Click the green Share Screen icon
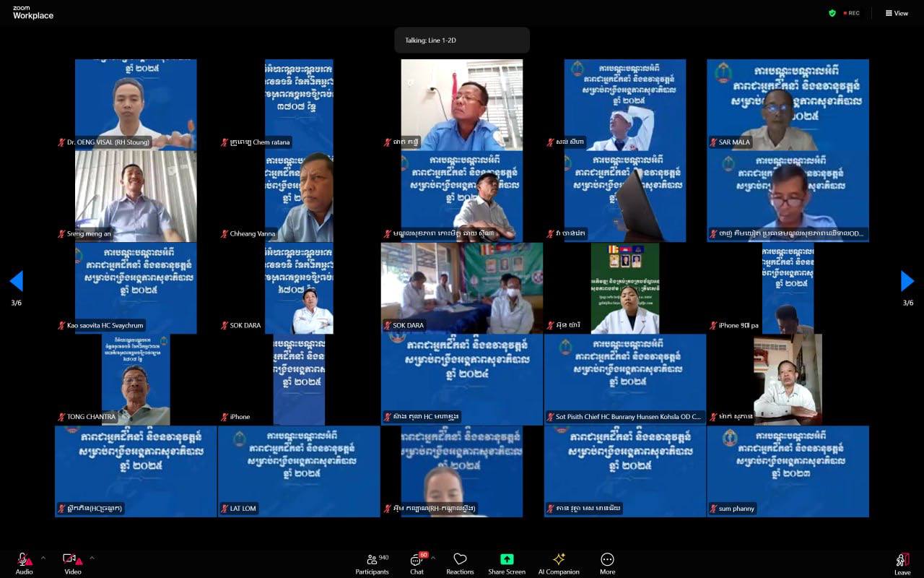This screenshot has height=578, width=924. tap(507, 559)
